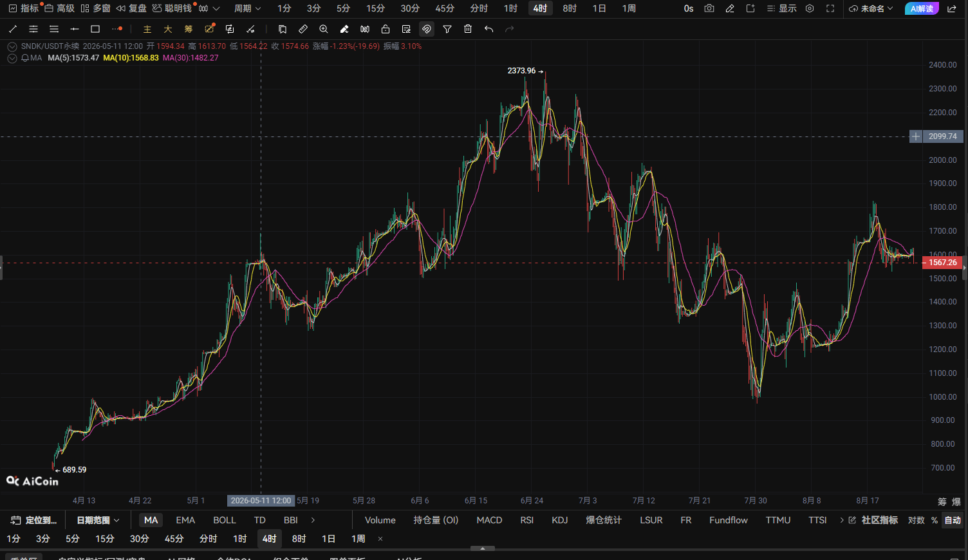Open the filter funnel tool

(x=447, y=29)
